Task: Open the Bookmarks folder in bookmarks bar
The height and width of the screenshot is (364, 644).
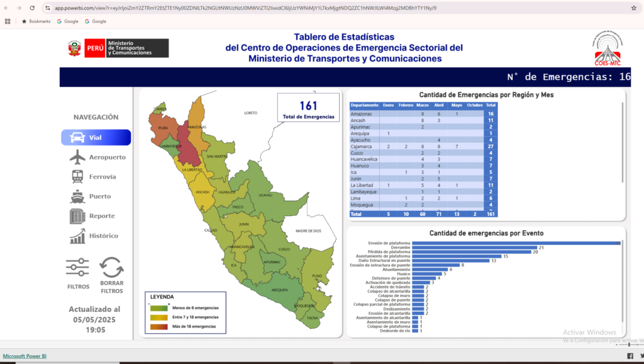Action: pyautogui.click(x=36, y=21)
